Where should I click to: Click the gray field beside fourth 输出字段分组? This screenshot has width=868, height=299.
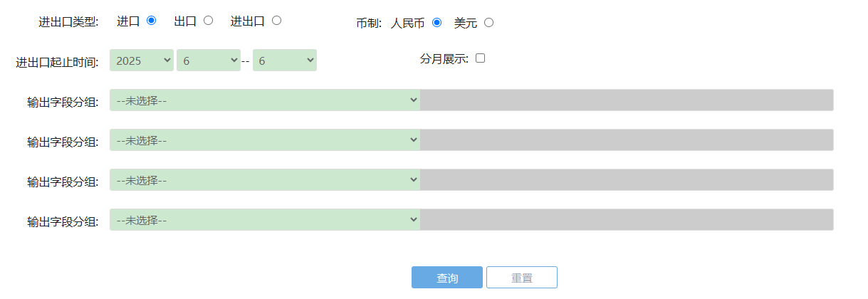(627, 220)
